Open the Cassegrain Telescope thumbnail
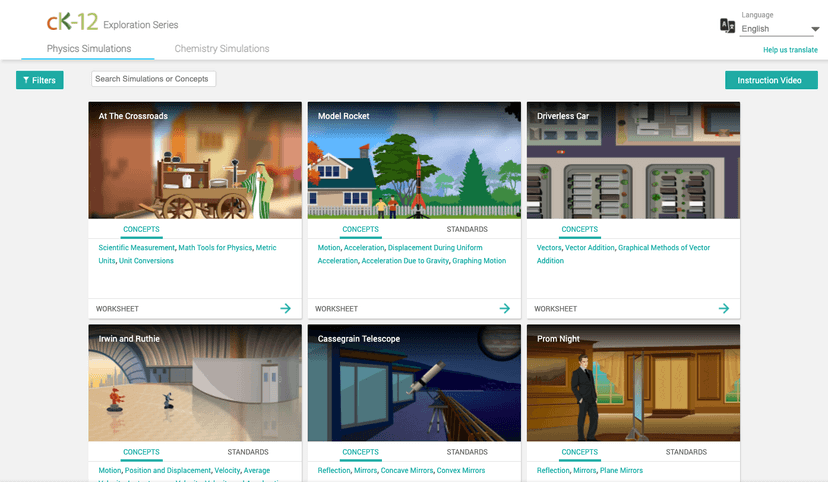Image resolution: width=828 pixels, height=482 pixels. click(413, 382)
